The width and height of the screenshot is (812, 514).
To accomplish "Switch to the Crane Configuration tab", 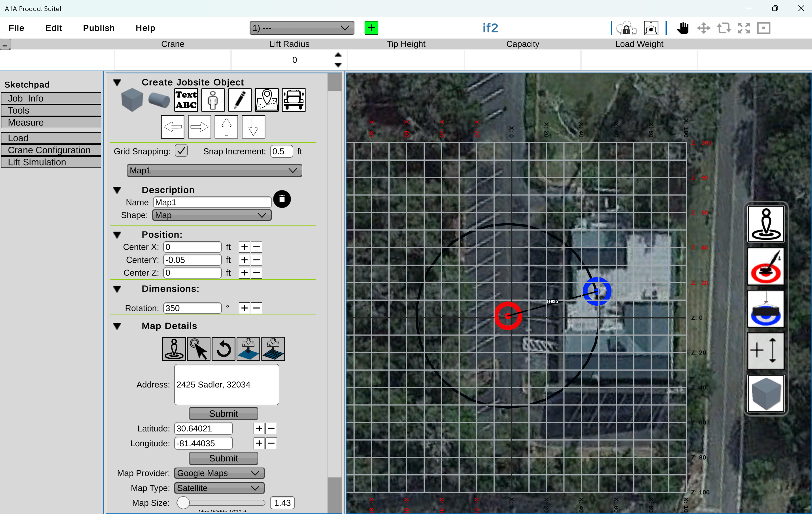I will 51,150.
